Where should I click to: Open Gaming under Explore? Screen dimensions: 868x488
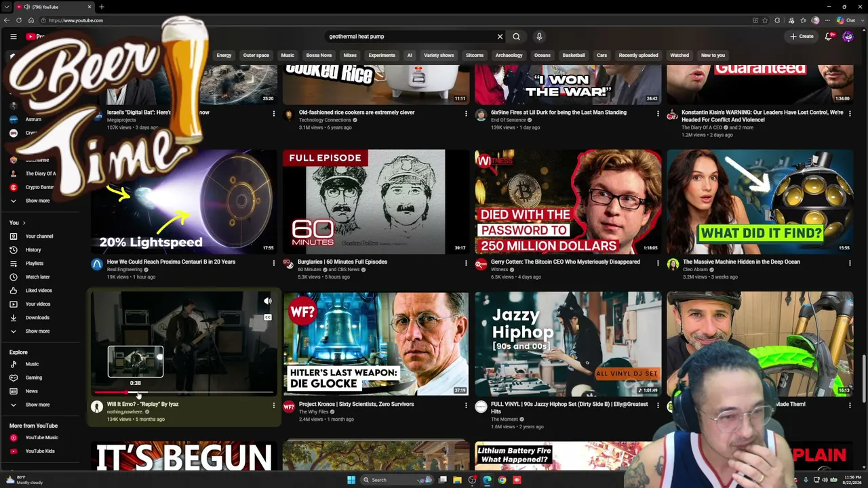(34, 378)
